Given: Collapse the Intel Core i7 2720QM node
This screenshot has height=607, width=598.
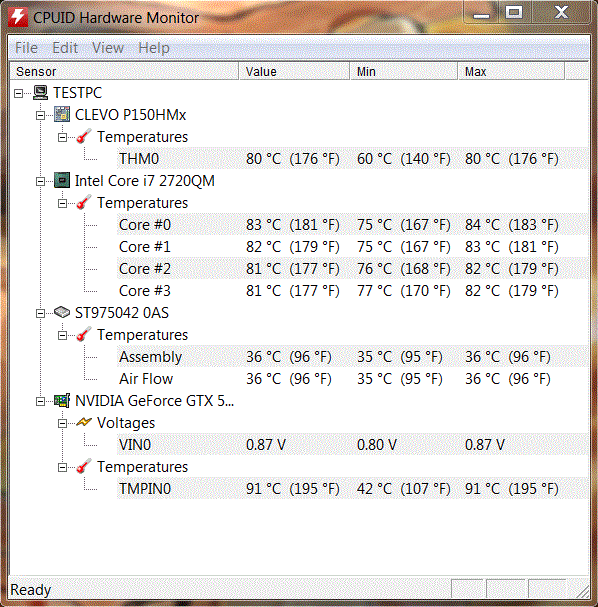Looking at the screenshot, I should (40, 181).
